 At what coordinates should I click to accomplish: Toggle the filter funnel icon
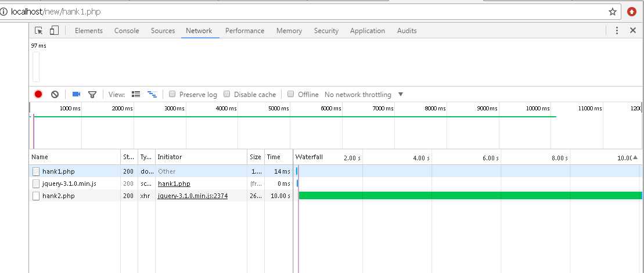[x=92, y=95]
